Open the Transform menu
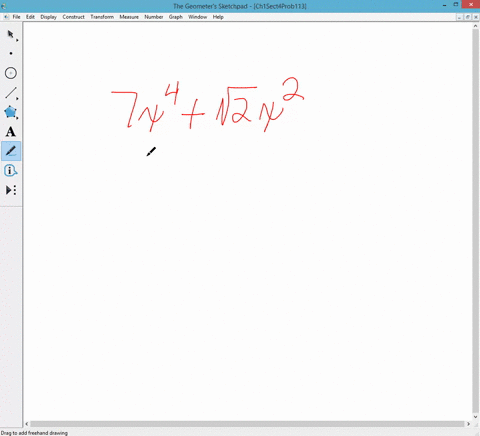The height and width of the screenshot is (436, 480). click(x=102, y=17)
